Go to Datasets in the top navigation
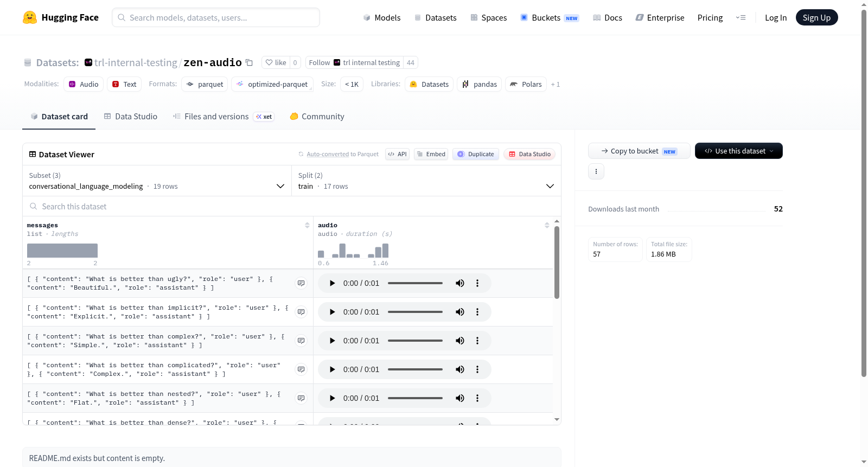The width and height of the screenshot is (868, 467). click(x=435, y=18)
